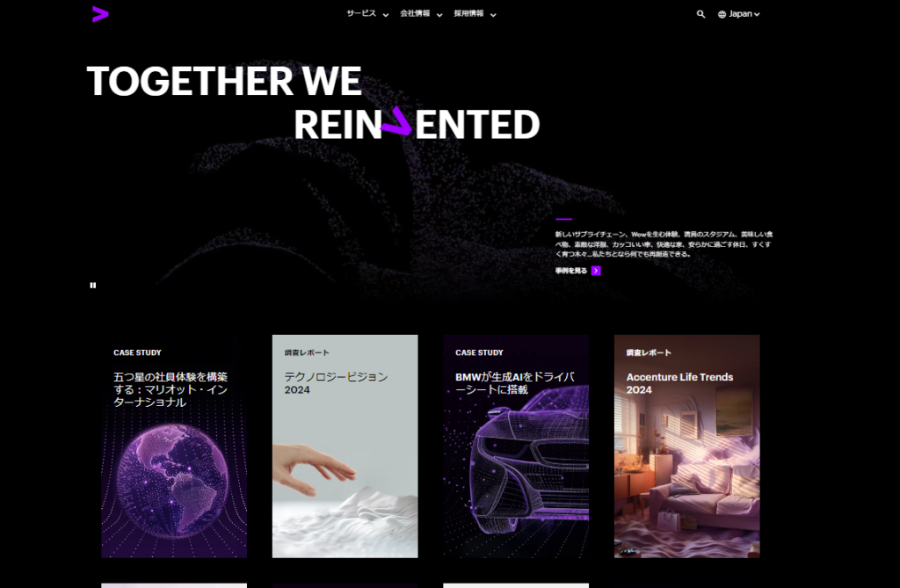900x588 pixels.
Task: Click the wireframe BMW car image
Action: (x=529, y=460)
